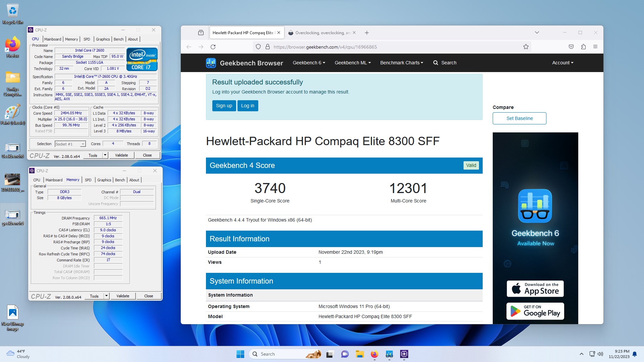Click the Get it on Google Play badge
The height and width of the screenshot is (362, 644).
[535, 311]
